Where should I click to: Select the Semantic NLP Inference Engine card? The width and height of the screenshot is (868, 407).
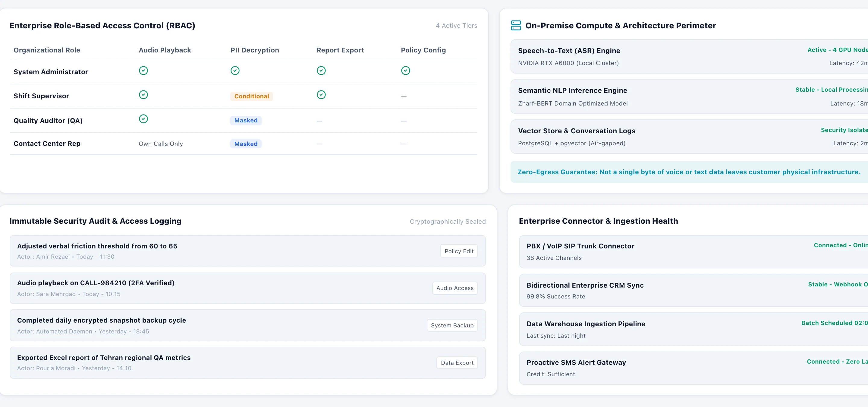coord(689,97)
